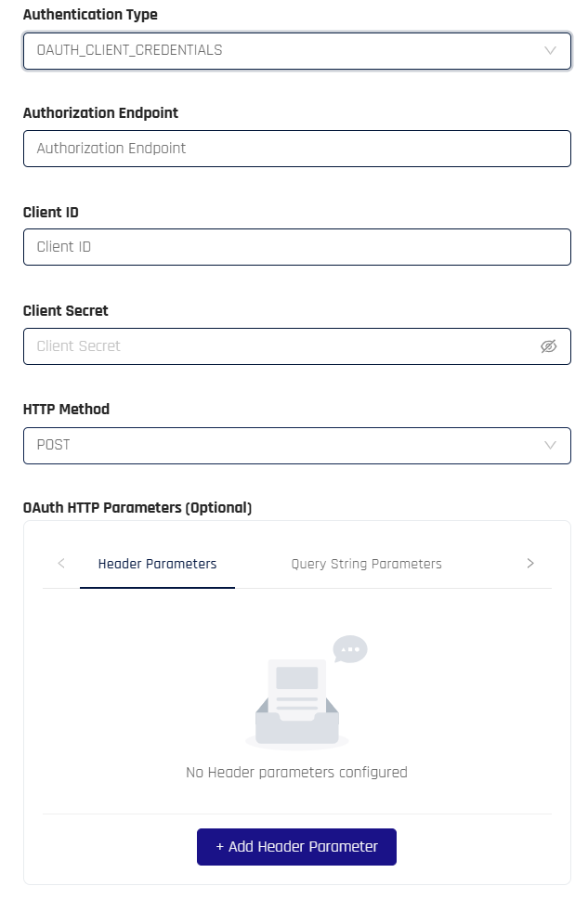Click the OAuth HTTP Parameters (Optional) heading
588x899 pixels.
[137, 507]
